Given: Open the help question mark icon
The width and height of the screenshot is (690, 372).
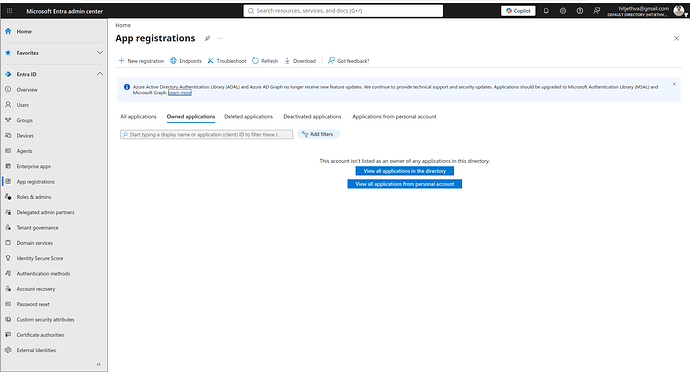Looking at the screenshot, I should (x=580, y=11).
